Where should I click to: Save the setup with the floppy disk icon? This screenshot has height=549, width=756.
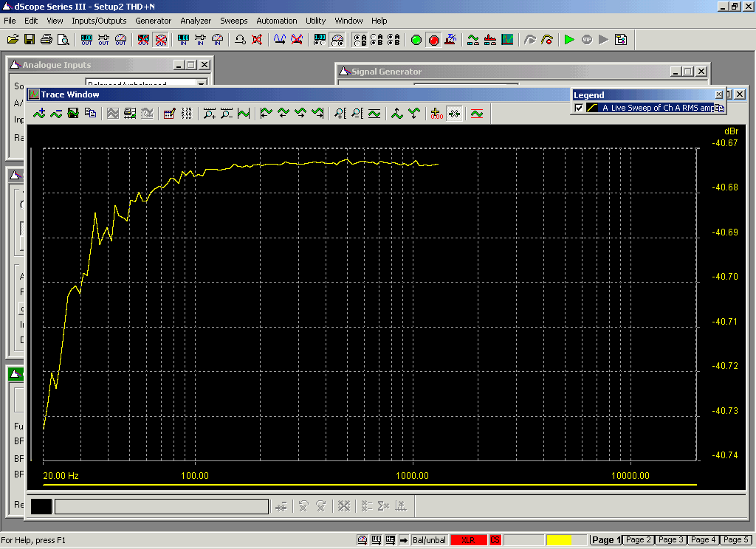30,40
